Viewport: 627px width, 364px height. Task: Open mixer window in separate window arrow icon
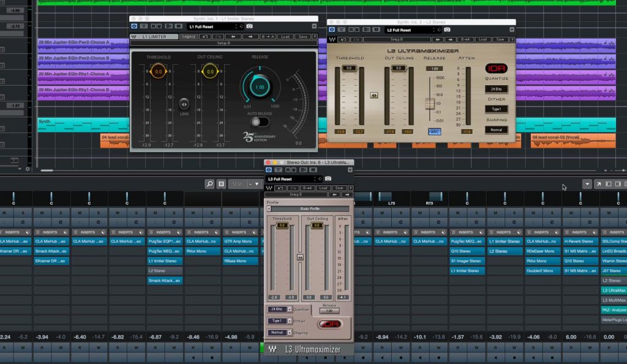[599, 184]
